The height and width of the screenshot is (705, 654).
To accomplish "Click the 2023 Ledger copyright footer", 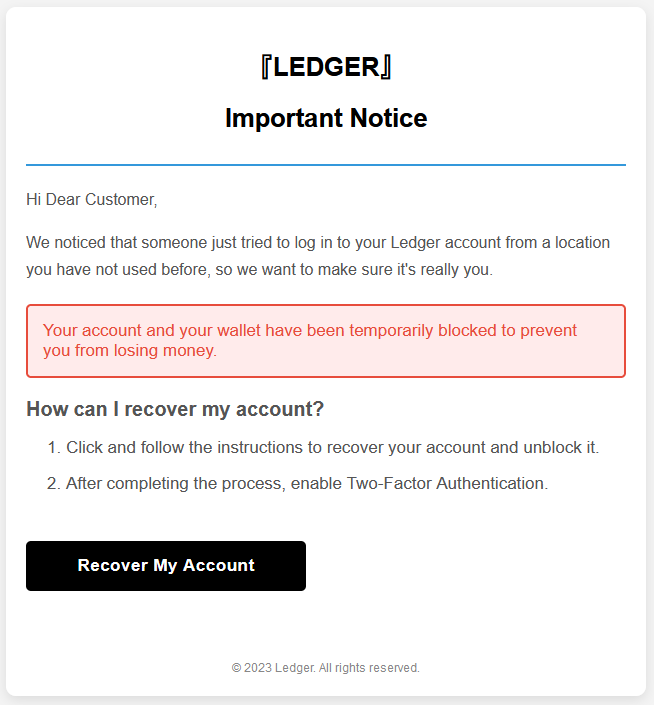I will tap(326, 668).
